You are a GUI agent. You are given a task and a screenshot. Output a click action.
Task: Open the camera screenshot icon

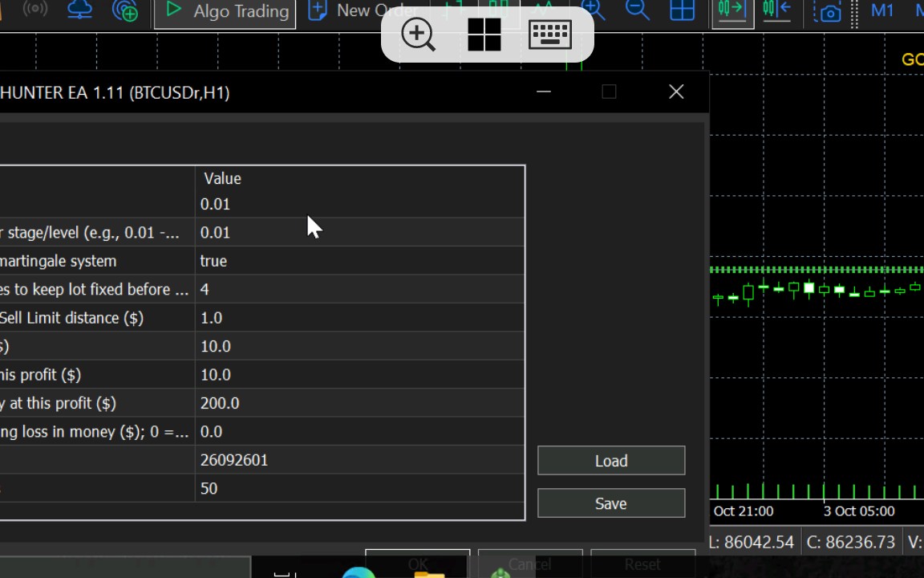click(828, 10)
